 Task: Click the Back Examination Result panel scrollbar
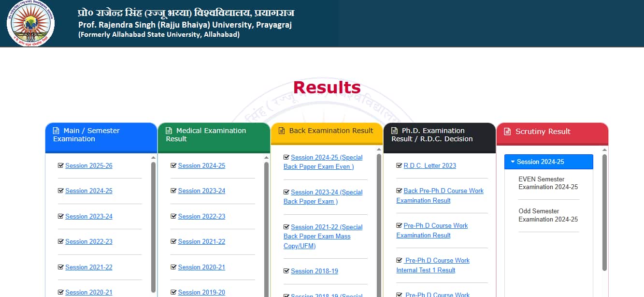pyautogui.click(x=379, y=227)
